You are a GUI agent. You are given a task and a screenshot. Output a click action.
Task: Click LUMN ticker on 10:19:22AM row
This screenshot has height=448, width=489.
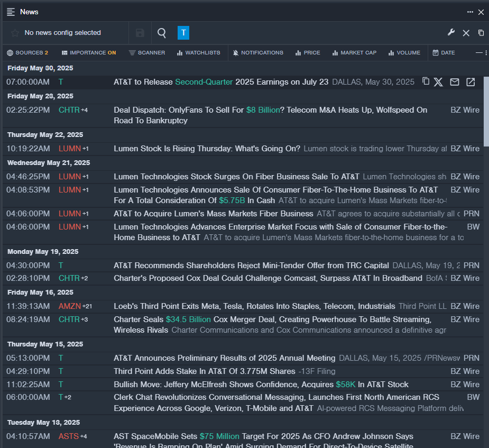coord(70,149)
